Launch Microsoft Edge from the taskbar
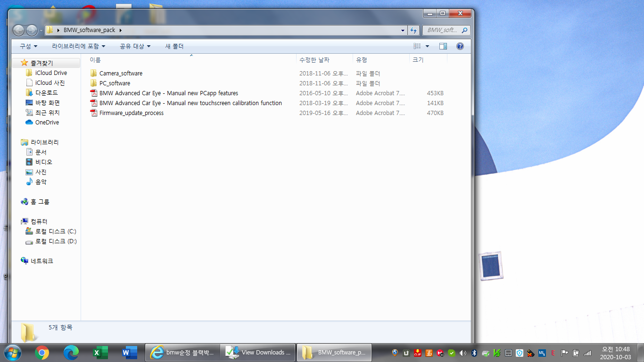The height and width of the screenshot is (362, 644). pos(71,353)
